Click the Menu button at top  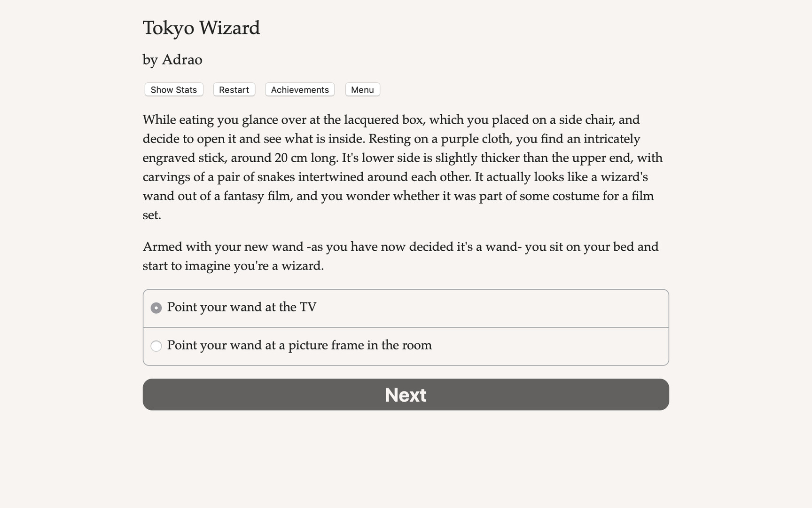[362, 89]
